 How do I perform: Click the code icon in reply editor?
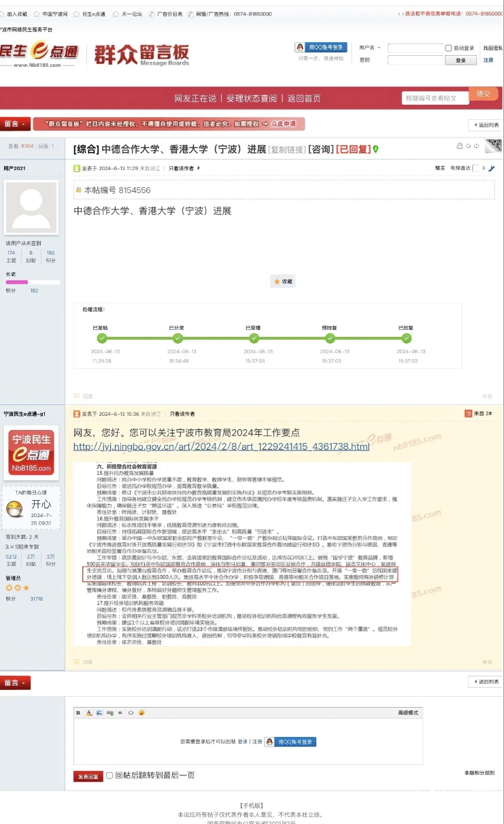click(x=131, y=712)
